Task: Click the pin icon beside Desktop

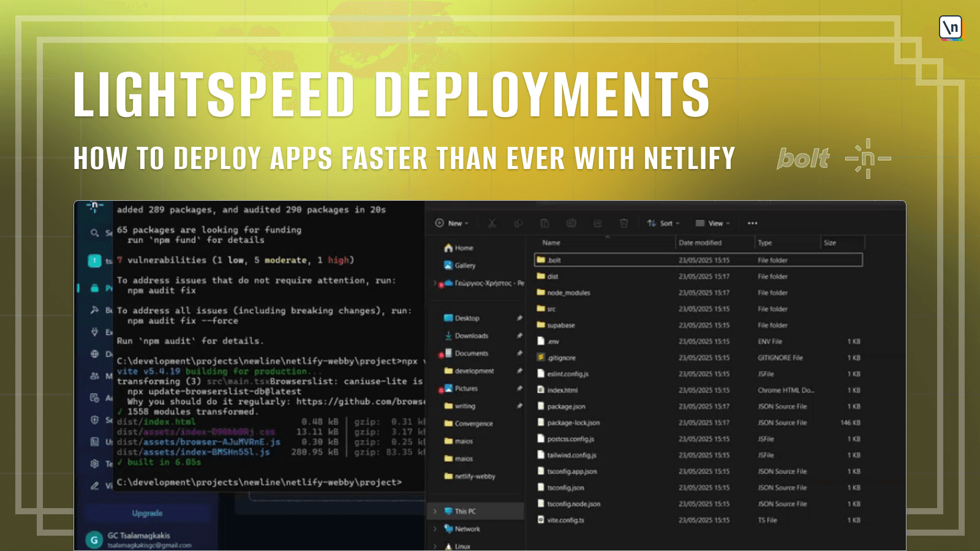Action: pos(519,318)
